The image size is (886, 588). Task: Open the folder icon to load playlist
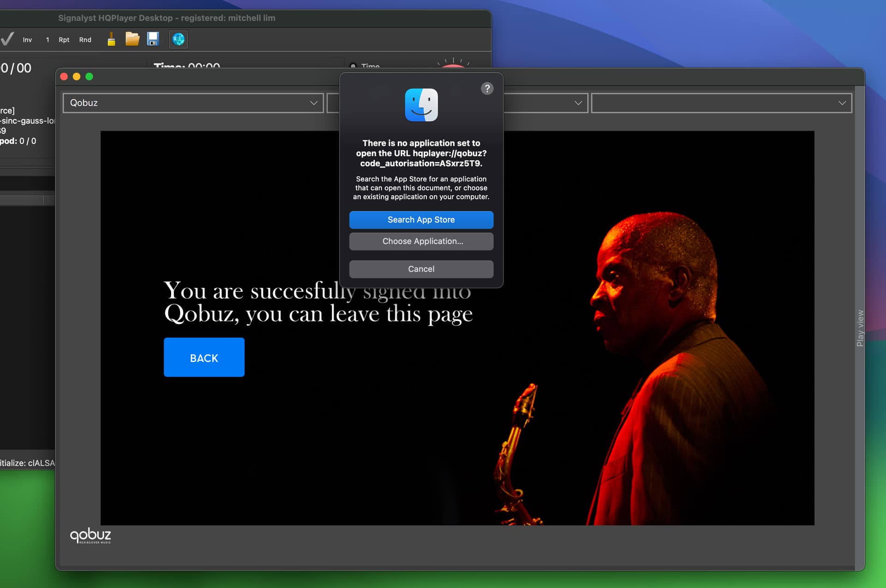(x=132, y=39)
